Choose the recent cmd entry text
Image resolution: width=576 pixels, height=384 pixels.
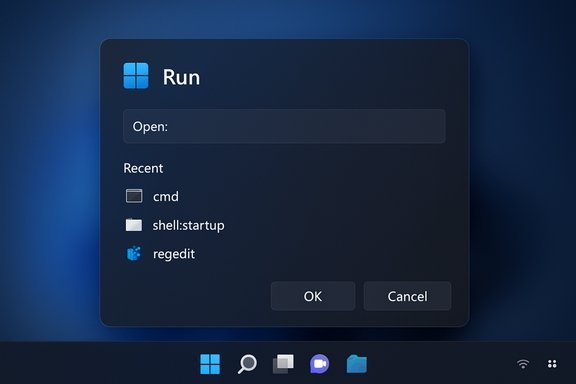click(166, 197)
